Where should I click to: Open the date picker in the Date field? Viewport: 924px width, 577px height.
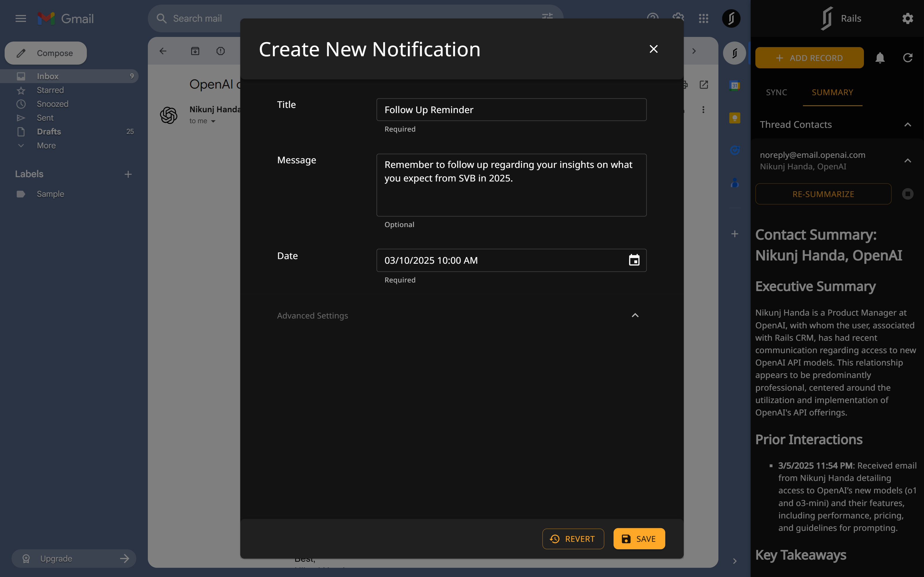click(x=634, y=260)
